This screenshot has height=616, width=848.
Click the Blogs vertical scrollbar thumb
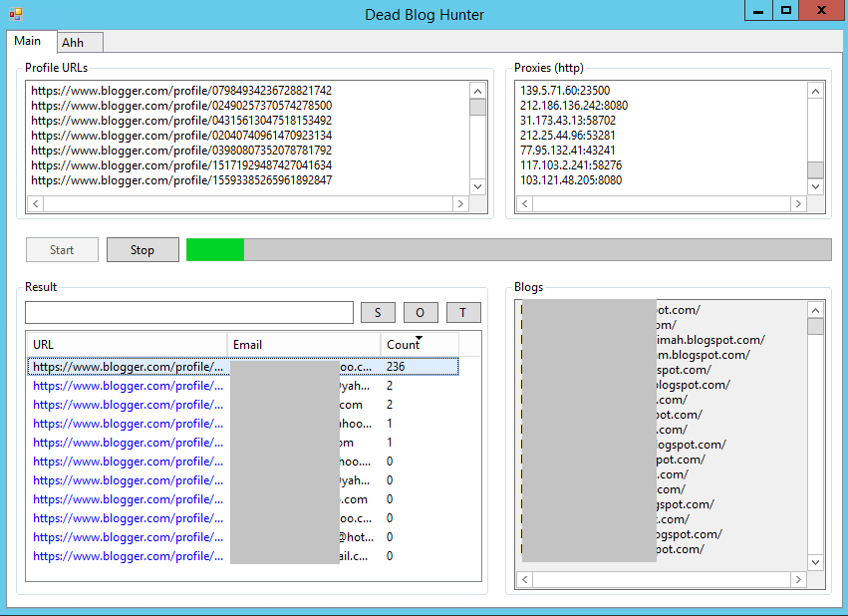(815, 327)
